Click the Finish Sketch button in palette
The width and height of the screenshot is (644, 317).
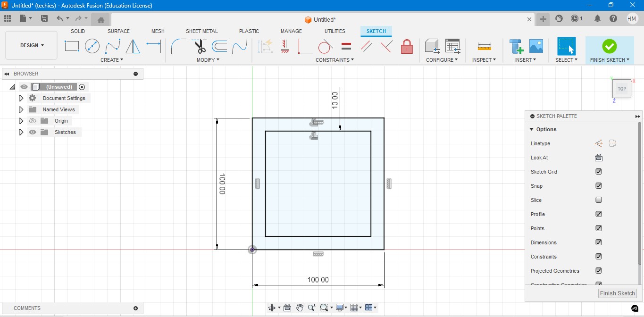click(617, 293)
